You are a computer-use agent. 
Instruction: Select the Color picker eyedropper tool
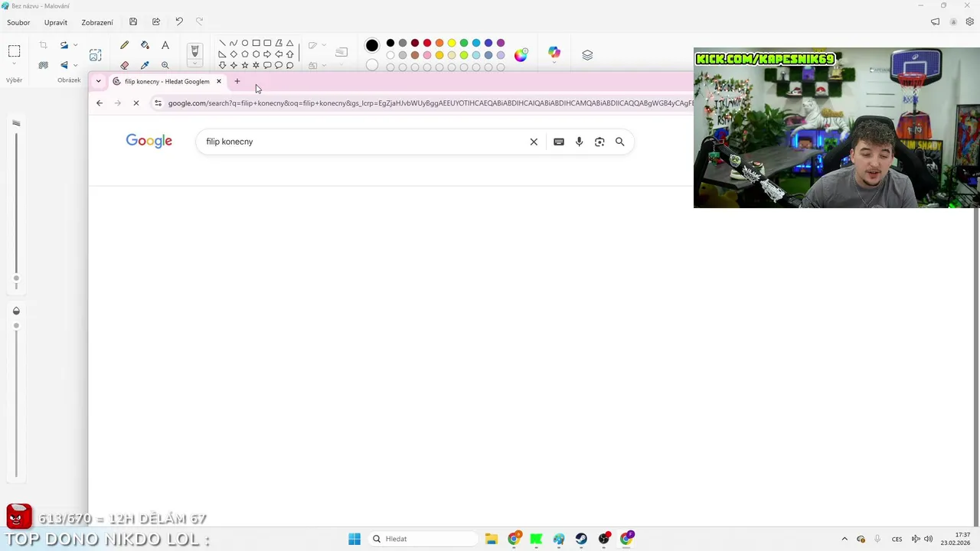click(145, 65)
